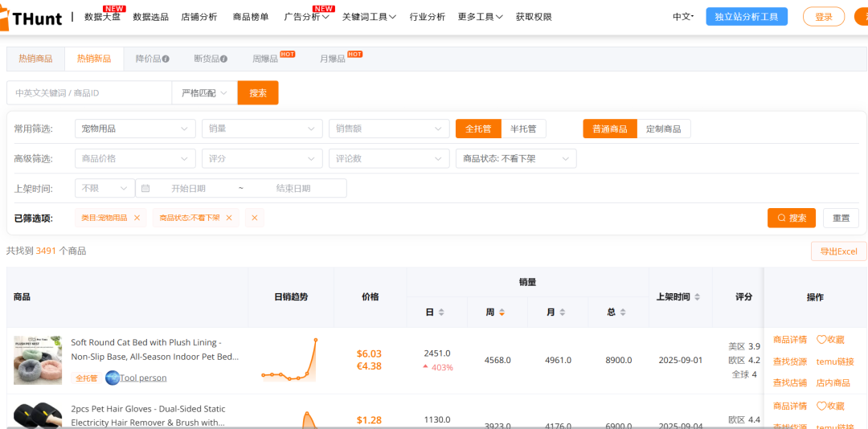
Task: Select the 半托管 option
Action: (523, 129)
